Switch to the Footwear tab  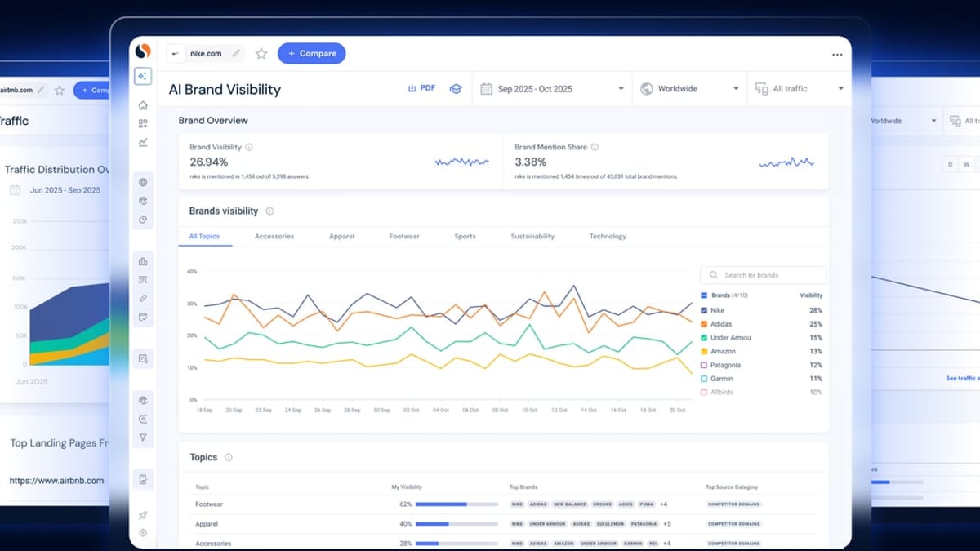pyautogui.click(x=404, y=237)
